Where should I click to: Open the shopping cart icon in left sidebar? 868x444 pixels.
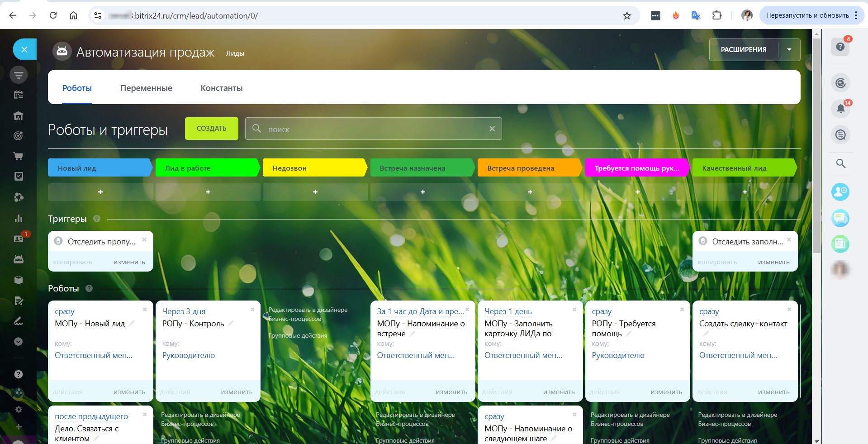pos(19,156)
